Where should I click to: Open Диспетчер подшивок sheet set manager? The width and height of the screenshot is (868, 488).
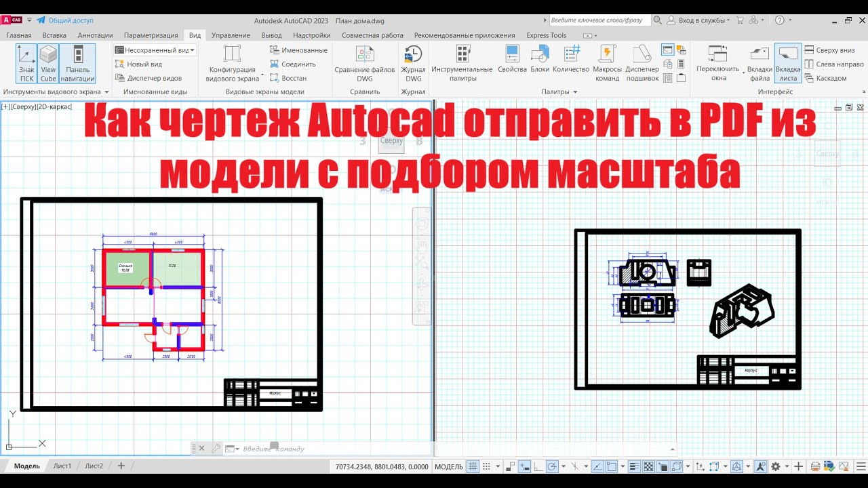tap(642, 64)
